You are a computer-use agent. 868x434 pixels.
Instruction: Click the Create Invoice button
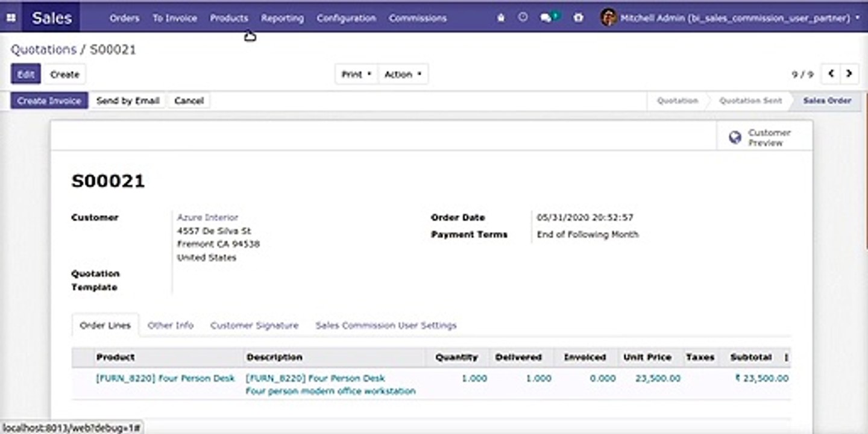point(49,101)
